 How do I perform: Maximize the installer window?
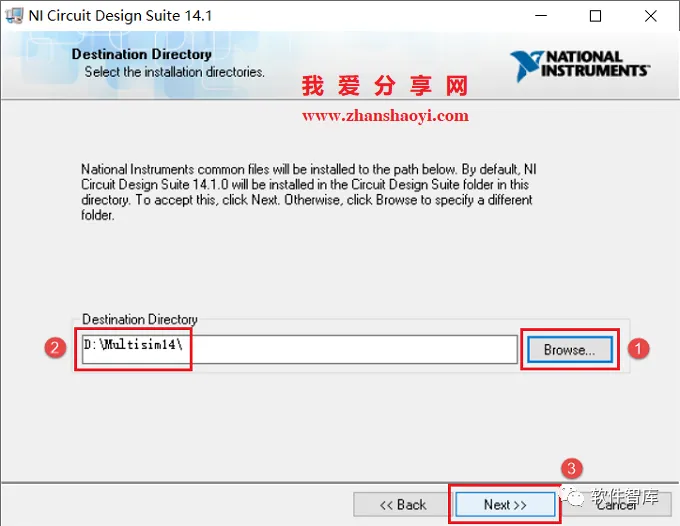tap(595, 16)
